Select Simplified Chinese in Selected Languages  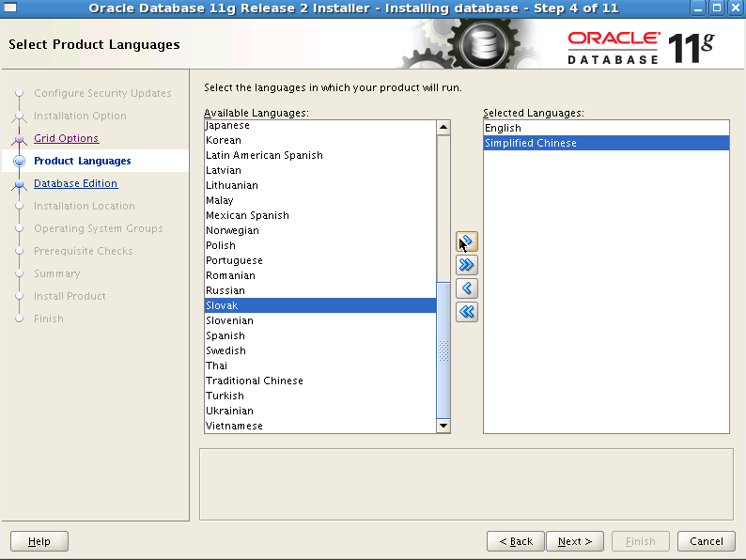[606, 143]
